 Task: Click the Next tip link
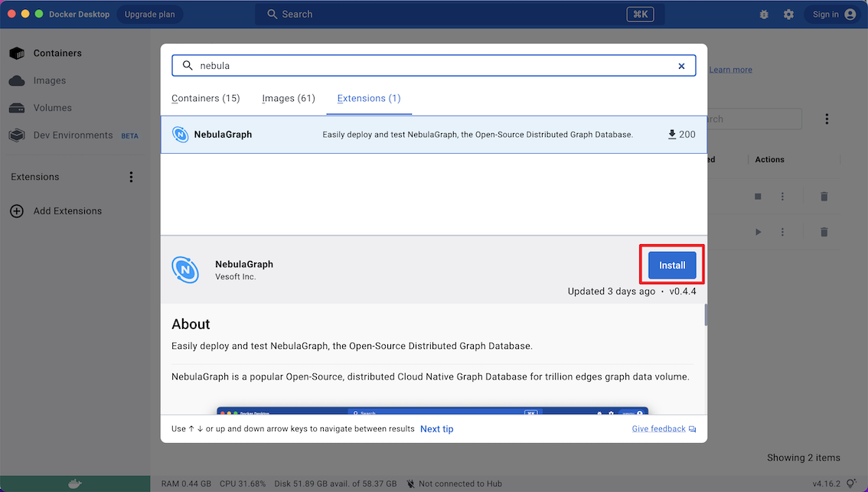click(436, 429)
